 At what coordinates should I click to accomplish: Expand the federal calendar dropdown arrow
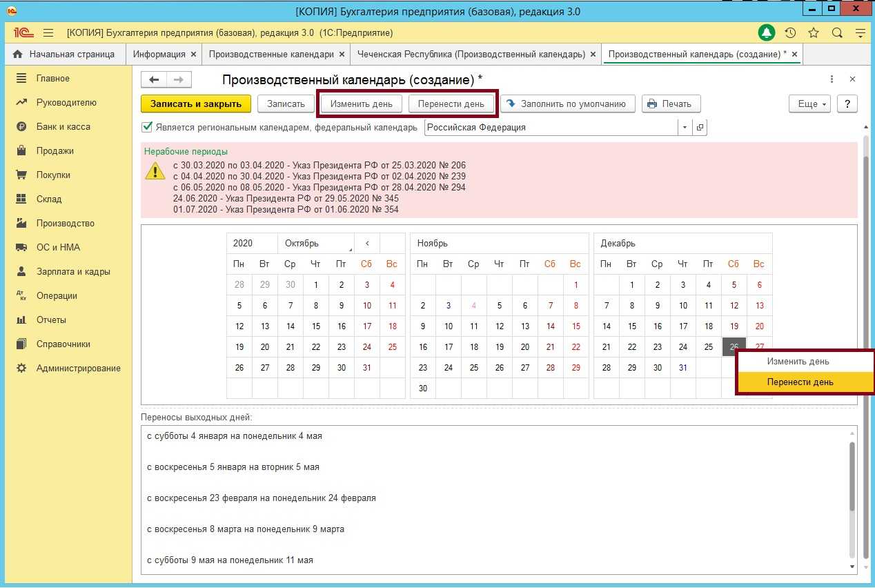pyautogui.click(x=685, y=128)
